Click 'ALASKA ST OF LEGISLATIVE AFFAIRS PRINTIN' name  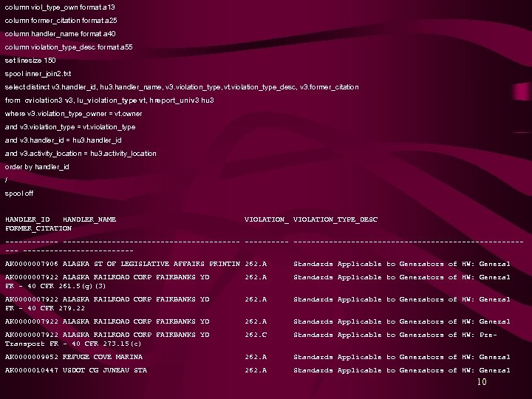tap(151, 264)
